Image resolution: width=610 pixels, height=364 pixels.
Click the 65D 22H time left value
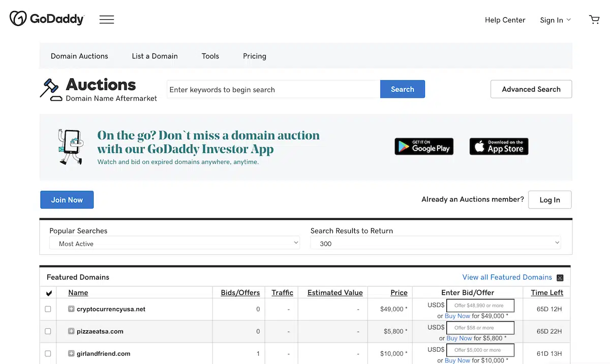coord(549,331)
